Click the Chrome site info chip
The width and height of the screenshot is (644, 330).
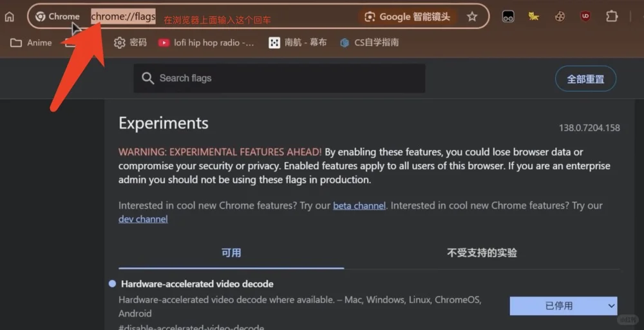pyautogui.click(x=57, y=17)
